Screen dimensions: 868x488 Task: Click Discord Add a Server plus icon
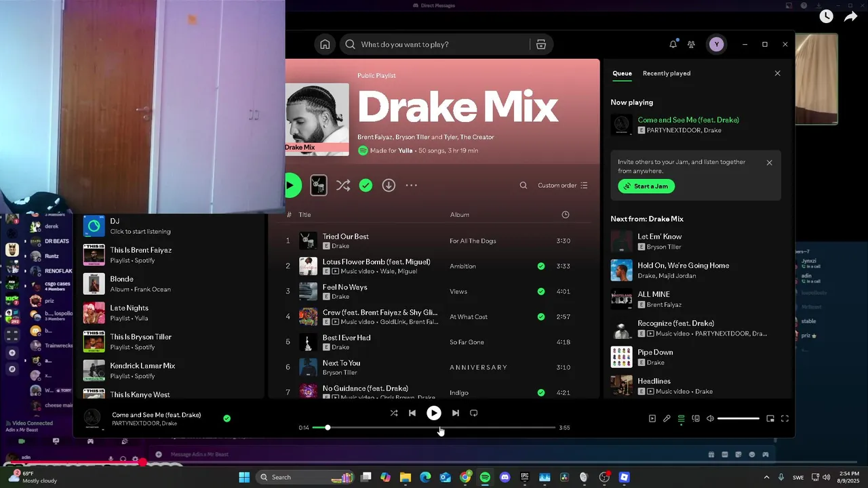(x=12, y=353)
